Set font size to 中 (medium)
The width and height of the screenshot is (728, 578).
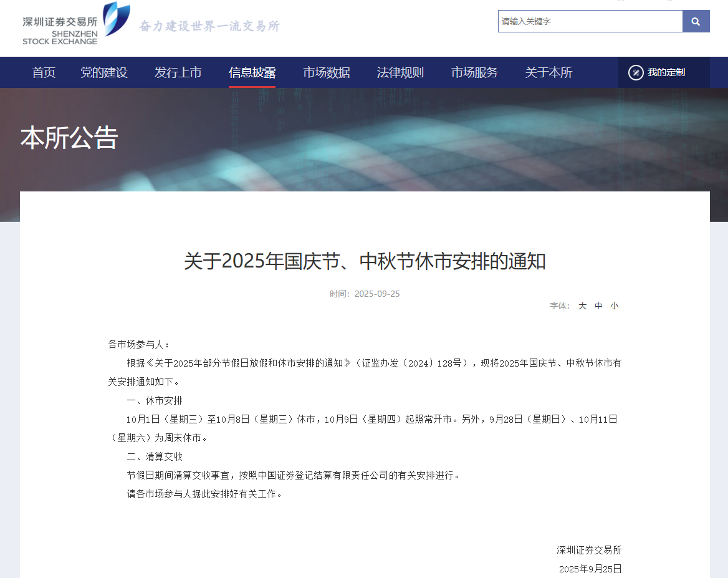(598, 306)
